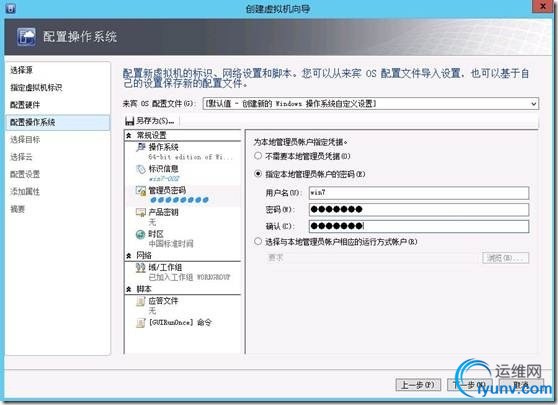Viewport: 558px width, 405px height.
Task: Choose 指定本地管理员帐户的密码 radio option
Action: click(x=258, y=174)
